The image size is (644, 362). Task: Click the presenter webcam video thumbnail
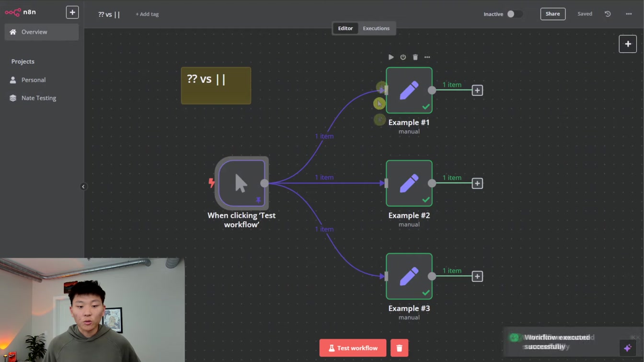(92, 310)
